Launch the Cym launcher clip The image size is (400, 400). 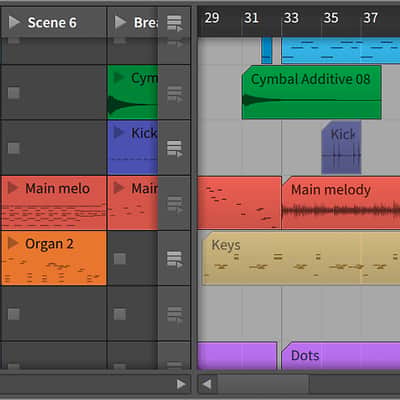(118, 77)
